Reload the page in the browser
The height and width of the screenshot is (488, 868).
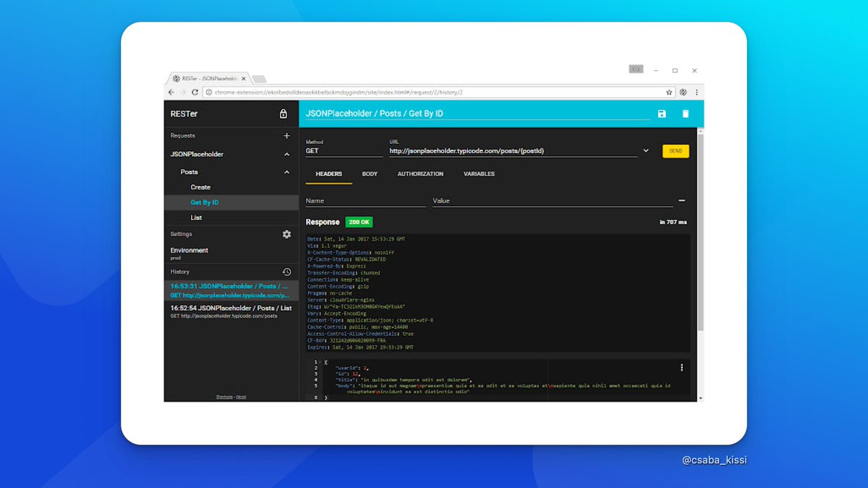(x=195, y=93)
